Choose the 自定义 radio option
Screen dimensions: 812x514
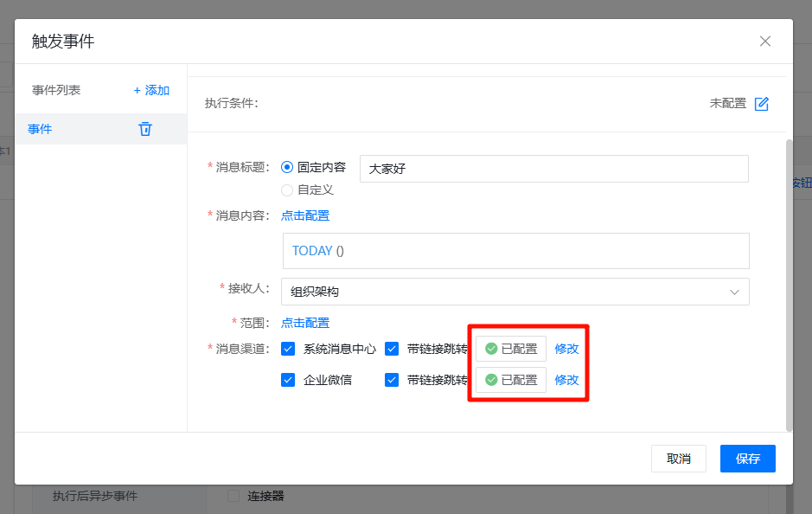tap(288, 190)
